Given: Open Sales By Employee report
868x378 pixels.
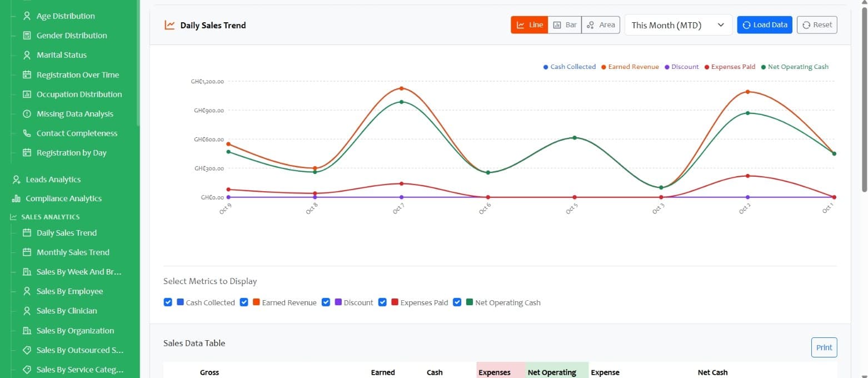Looking at the screenshot, I should [70, 291].
